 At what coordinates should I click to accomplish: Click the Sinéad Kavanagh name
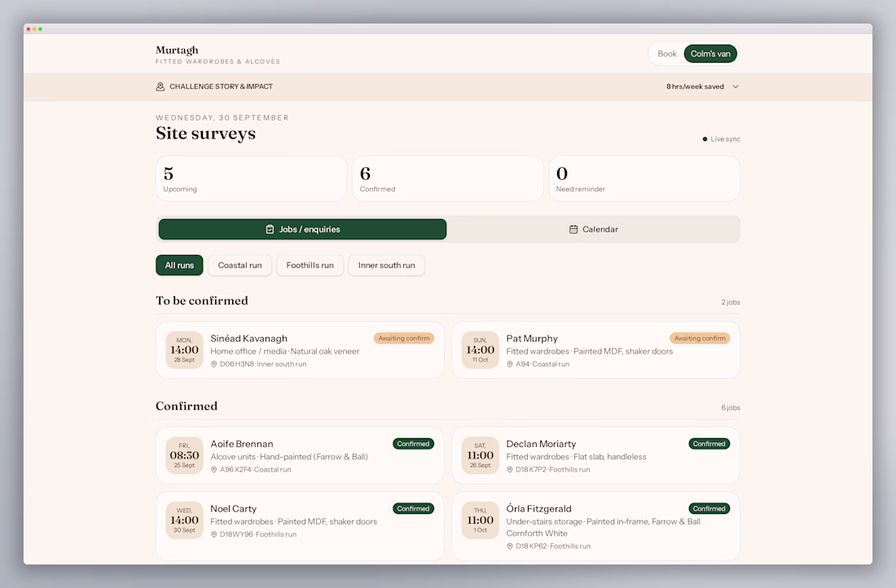click(248, 338)
